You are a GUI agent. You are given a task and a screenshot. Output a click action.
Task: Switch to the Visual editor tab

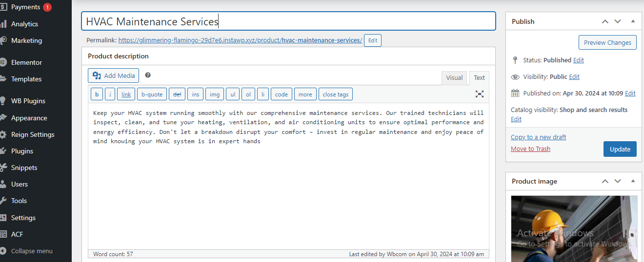point(454,78)
